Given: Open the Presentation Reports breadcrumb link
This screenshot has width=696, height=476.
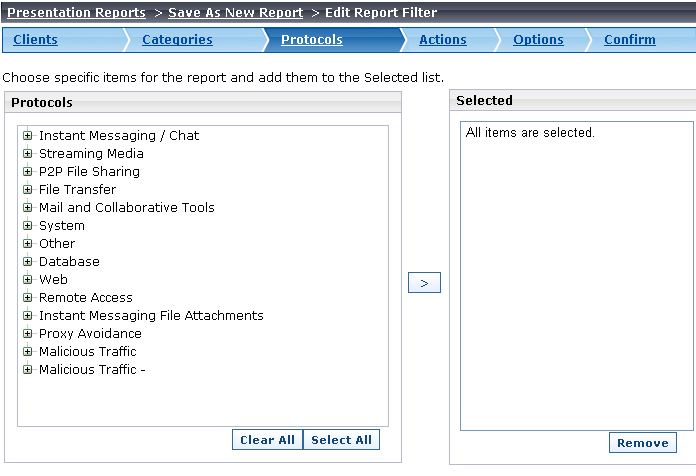Looking at the screenshot, I should [x=76, y=12].
